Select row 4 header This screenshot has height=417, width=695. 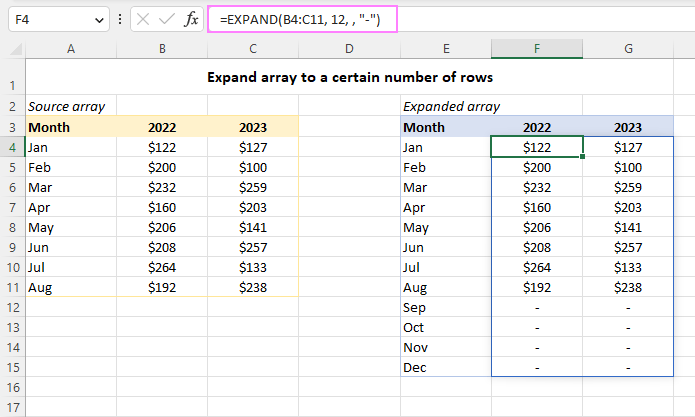12,147
